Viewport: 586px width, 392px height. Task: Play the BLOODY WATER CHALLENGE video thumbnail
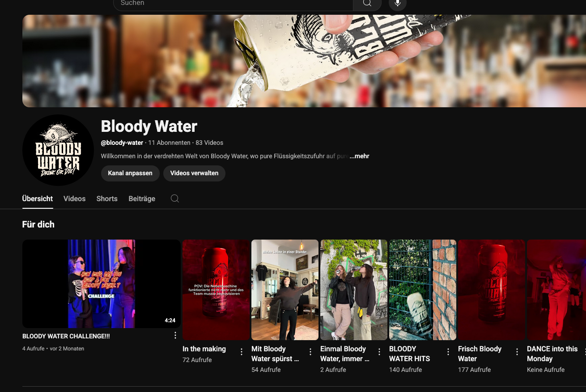point(102,284)
